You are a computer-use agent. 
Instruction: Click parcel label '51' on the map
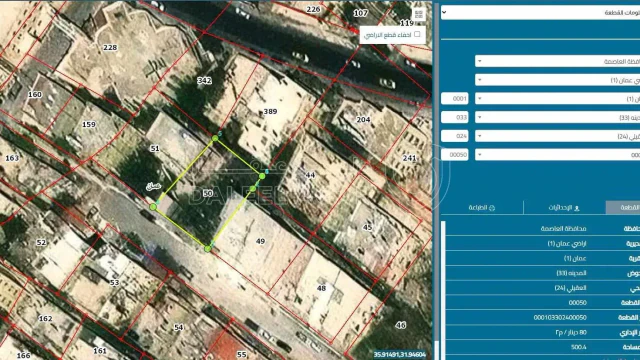[155, 149]
